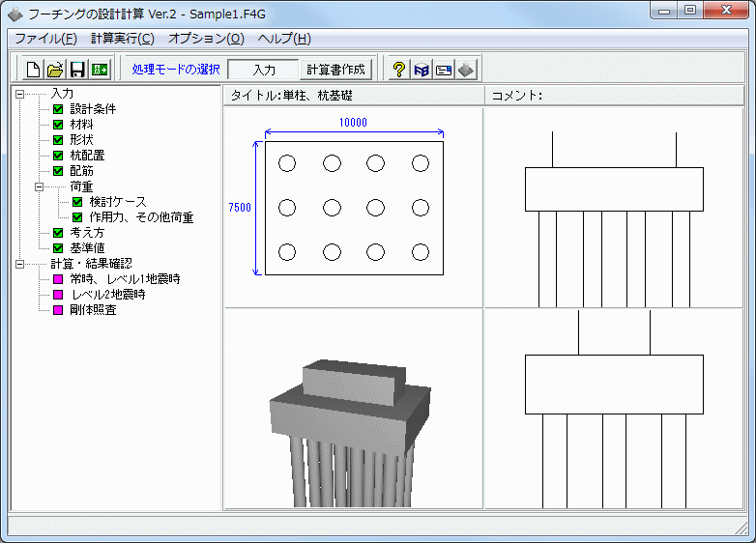This screenshot has height=543, width=756.
Task: Open the ヘルプ(H) menu
Action: [x=284, y=39]
